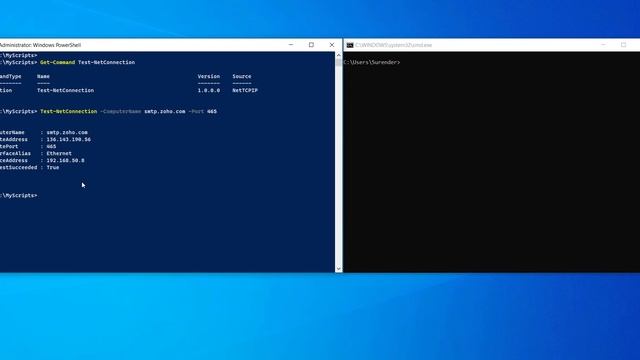
Task: Click PowerShell scrollbar up arrow
Action: [338, 55]
